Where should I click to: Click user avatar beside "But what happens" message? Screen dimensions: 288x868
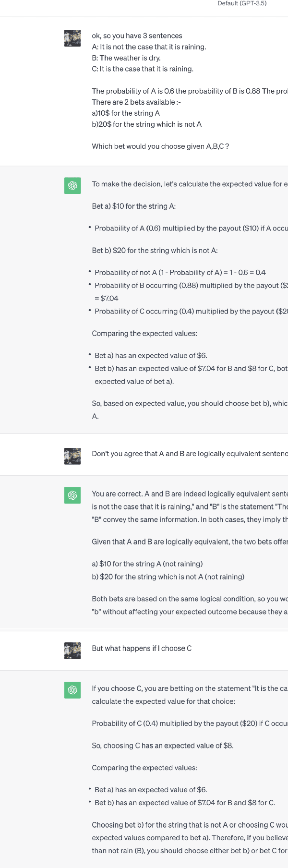[x=72, y=651]
